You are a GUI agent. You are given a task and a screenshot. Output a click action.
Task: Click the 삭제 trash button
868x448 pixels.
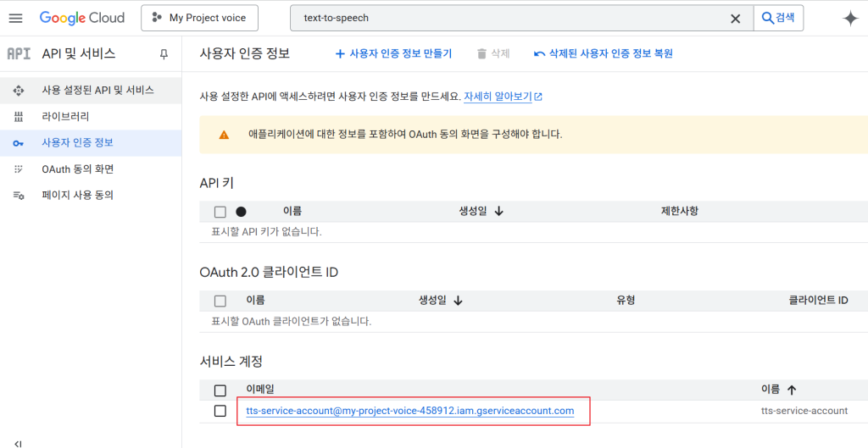tap(493, 53)
